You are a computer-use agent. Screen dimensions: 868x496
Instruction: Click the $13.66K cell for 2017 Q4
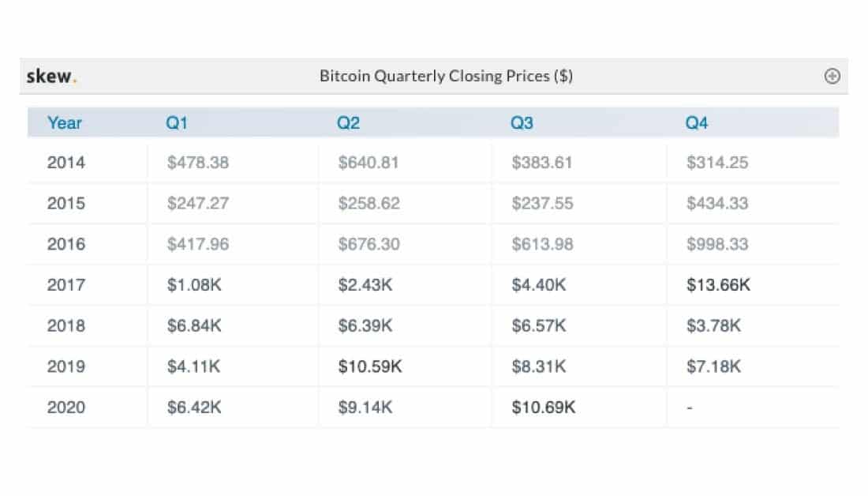point(718,285)
